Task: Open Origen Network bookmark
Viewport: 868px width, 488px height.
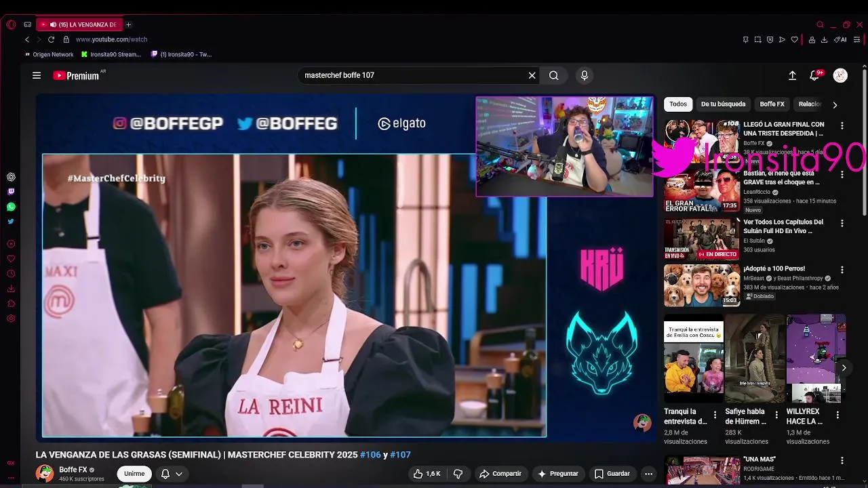Action: tap(49, 54)
